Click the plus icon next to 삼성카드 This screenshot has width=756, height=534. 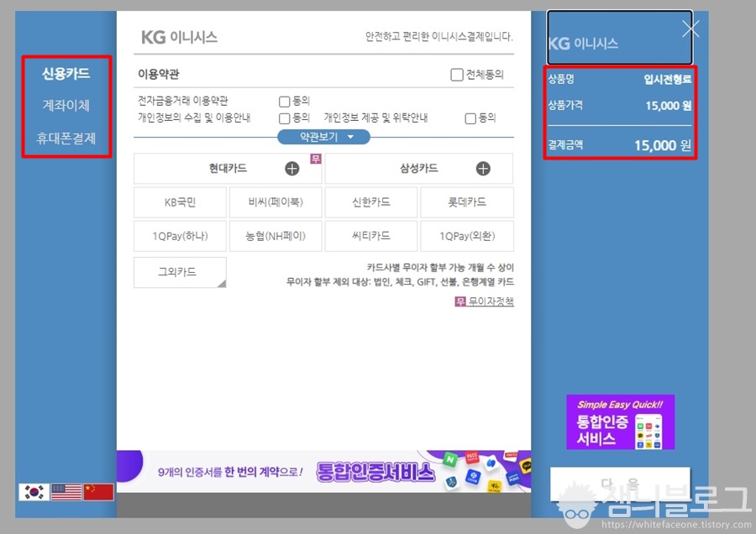point(483,168)
